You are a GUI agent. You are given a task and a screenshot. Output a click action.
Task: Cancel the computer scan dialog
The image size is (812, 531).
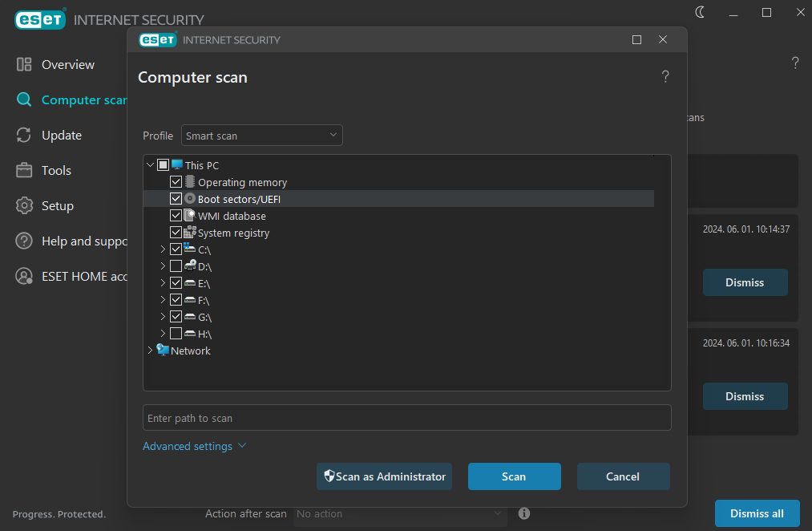[x=623, y=476]
